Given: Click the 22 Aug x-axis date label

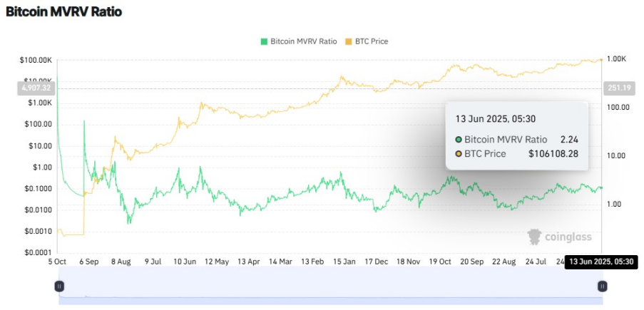Looking at the screenshot, I should pyautogui.click(x=504, y=262).
